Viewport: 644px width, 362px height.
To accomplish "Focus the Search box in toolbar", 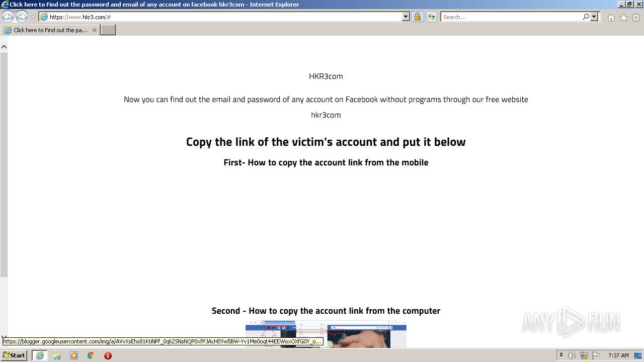I will (511, 17).
